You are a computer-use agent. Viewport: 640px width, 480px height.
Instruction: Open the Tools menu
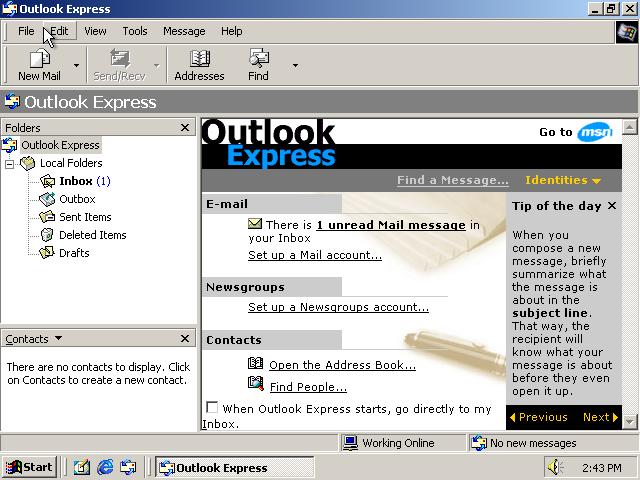pyautogui.click(x=135, y=31)
